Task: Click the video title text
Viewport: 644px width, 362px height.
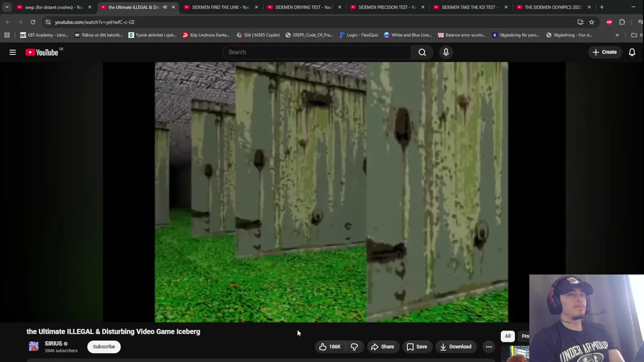Action: click(113, 332)
